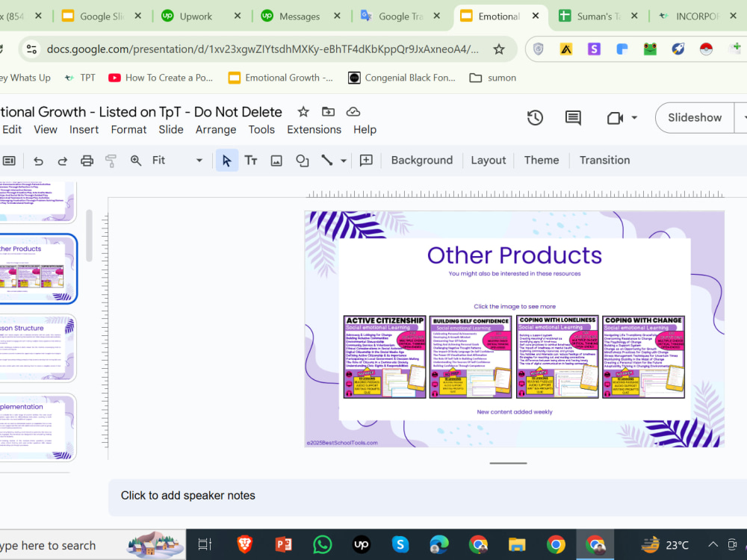Expand the video call dropdown arrow
This screenshot has width=747, height=560.
634,118
